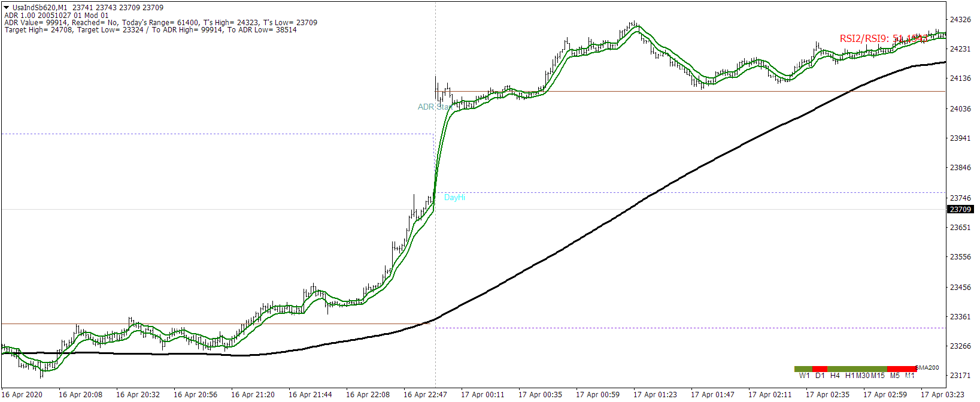Viewport: 980px width, 402px height.
Task: Click the 17 Apr 00:11 time label
Action: tap(483, 394)
